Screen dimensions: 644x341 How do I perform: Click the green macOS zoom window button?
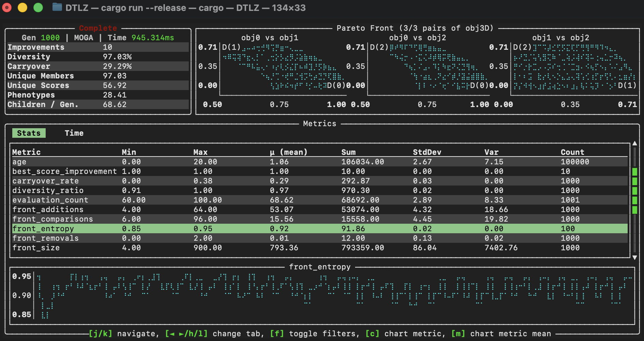click(x=38, y=7)
